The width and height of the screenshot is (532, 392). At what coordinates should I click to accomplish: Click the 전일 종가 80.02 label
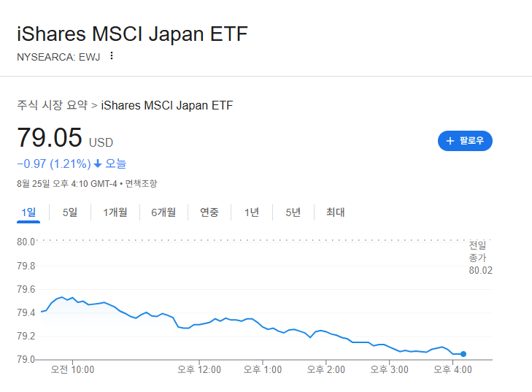click(480, 257)
